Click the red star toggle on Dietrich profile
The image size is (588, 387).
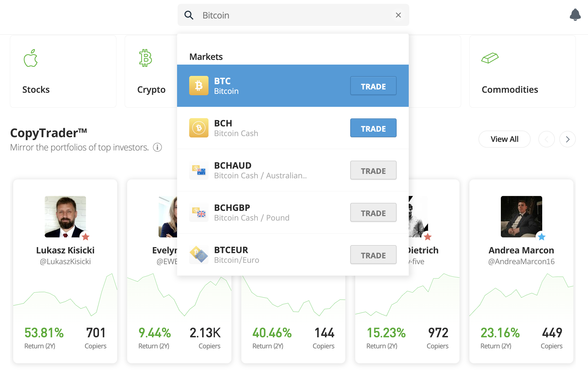428,236
